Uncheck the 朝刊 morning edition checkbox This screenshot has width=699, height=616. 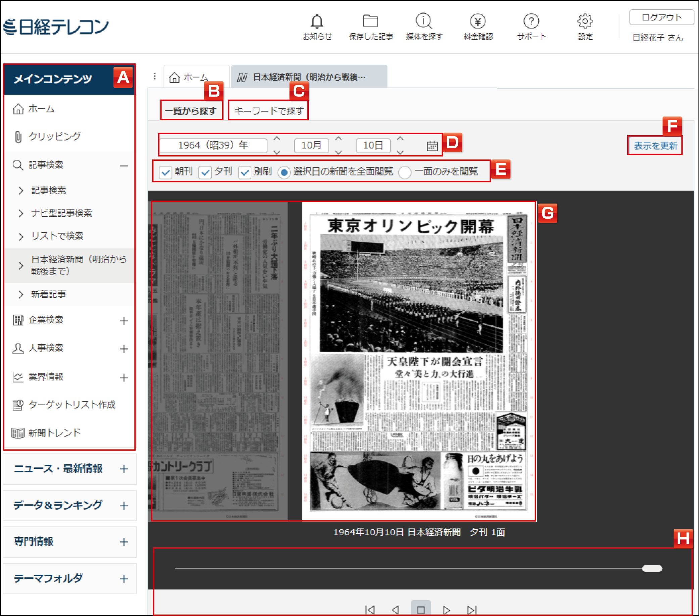point(165,172)
